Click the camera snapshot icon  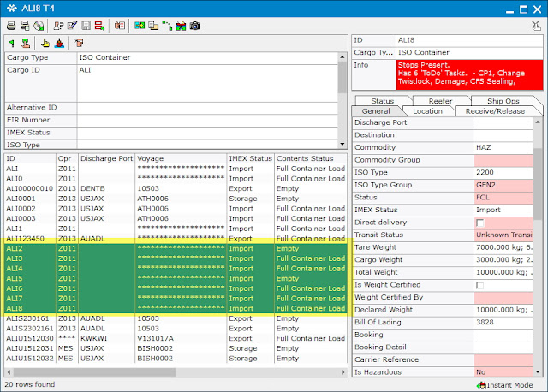(194, 26)
